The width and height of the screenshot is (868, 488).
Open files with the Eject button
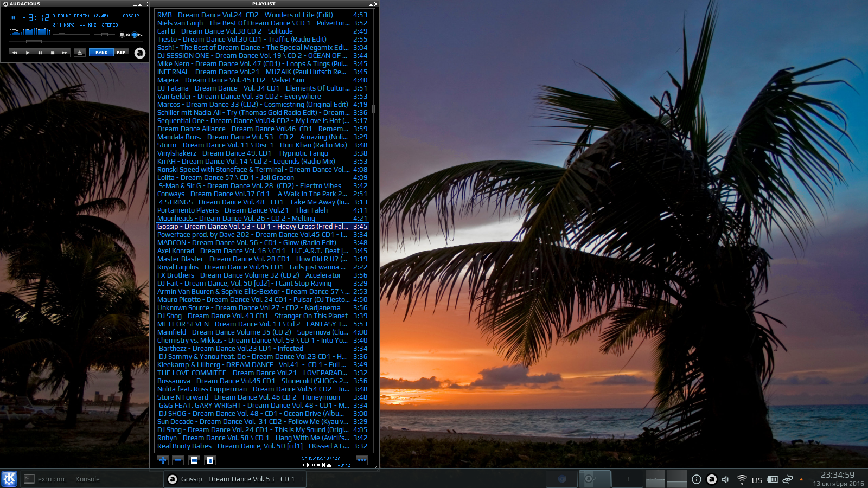(x=80, y=53)
